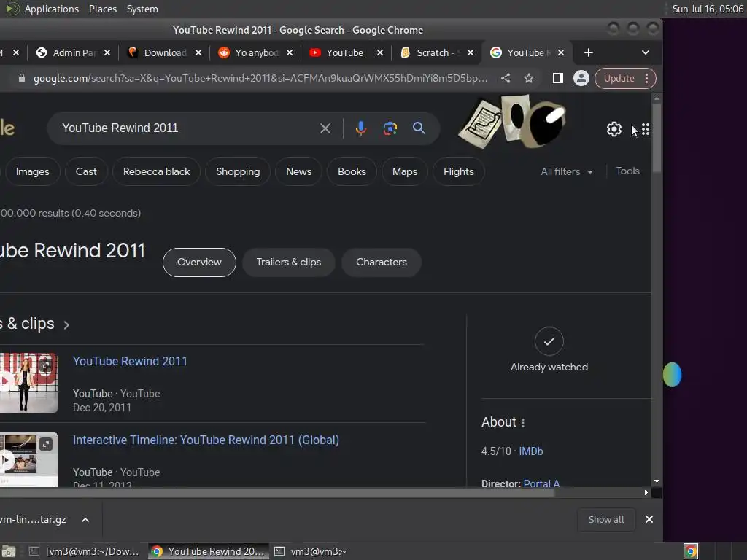Toggle Chrome side panel icon

coord(558,79)
